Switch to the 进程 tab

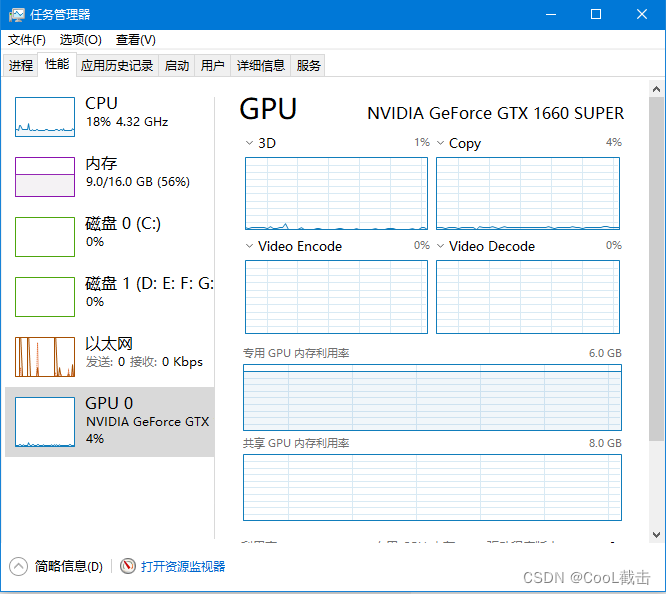[21, 65]
